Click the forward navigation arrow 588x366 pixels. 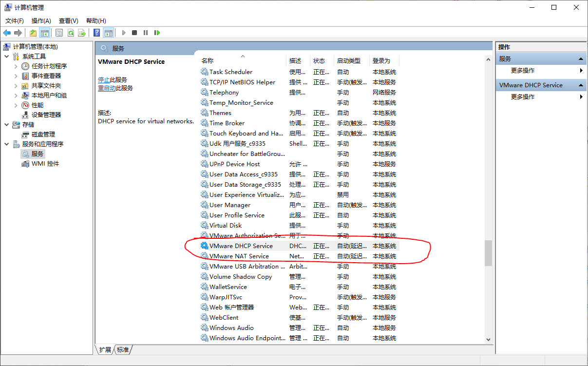click(19, 33)
